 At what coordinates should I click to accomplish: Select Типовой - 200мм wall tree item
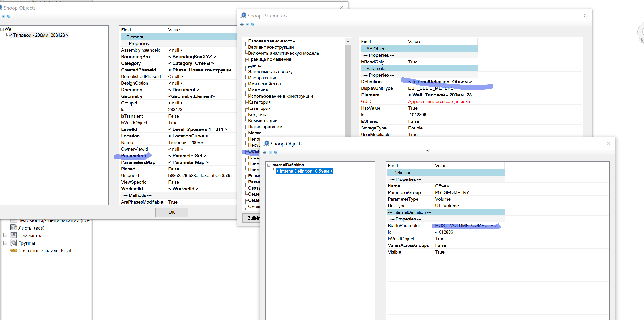tap(39, 35)
